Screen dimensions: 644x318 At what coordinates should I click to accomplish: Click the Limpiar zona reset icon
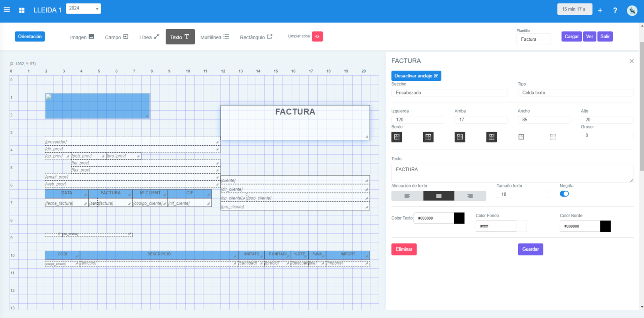[x=317, y=36]
